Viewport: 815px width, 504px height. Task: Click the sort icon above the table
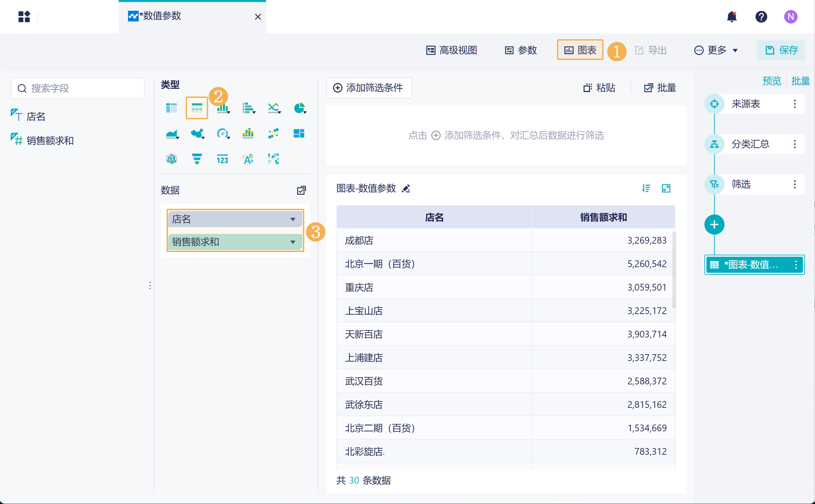point(646,188)
